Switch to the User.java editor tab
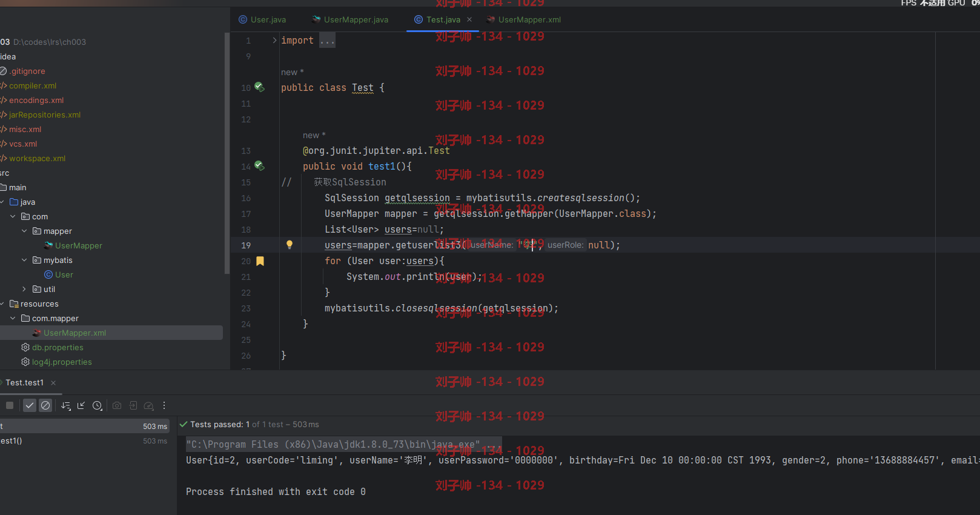The image size is (980, 515). point(262,19)
